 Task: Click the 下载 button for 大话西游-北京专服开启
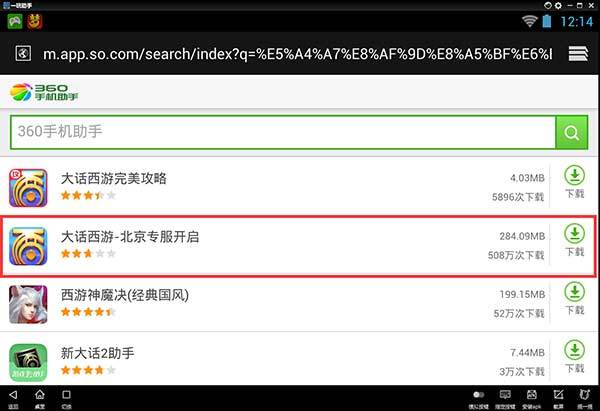click(574, 240)
